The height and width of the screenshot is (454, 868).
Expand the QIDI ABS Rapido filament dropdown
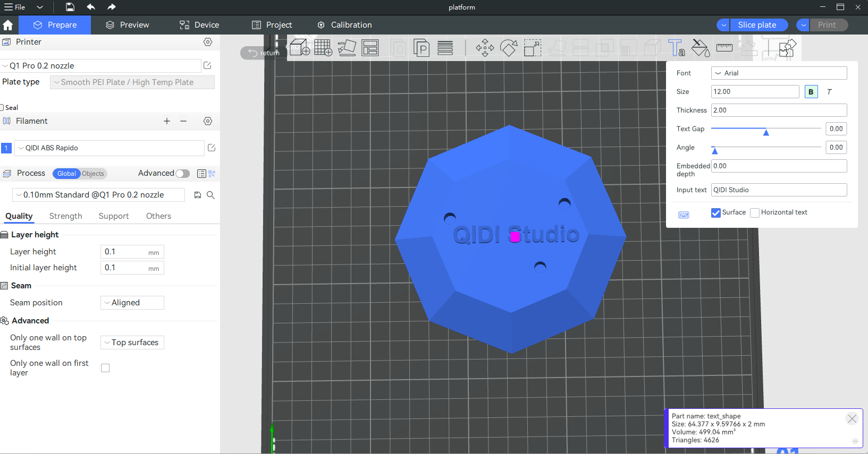click(x=109, y=148)
